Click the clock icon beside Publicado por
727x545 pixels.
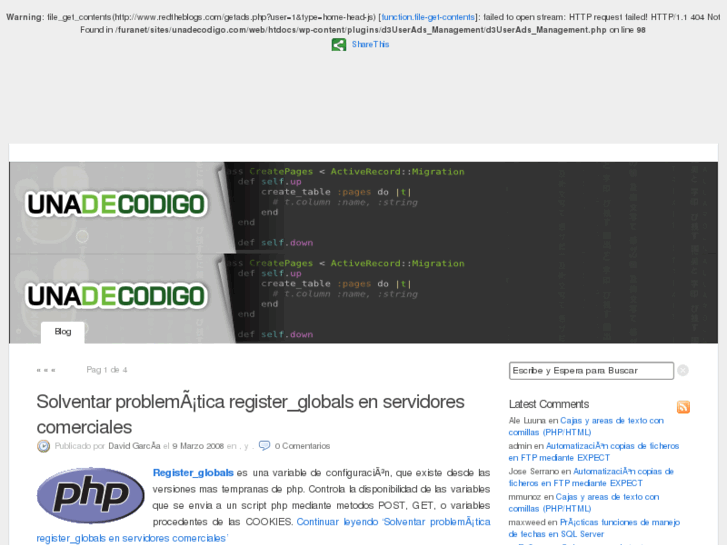(43, 446)
